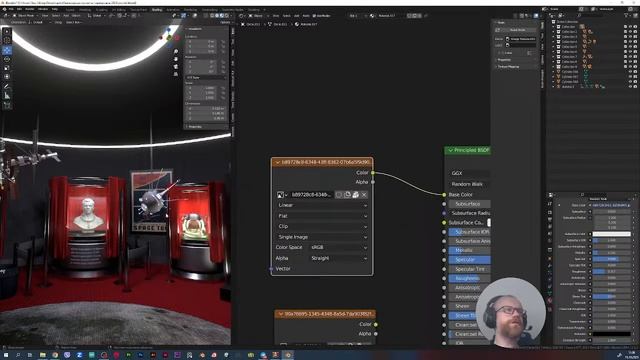Disable render camera icon for Collection 7
640x360 pixels.
tap(635, 57)
